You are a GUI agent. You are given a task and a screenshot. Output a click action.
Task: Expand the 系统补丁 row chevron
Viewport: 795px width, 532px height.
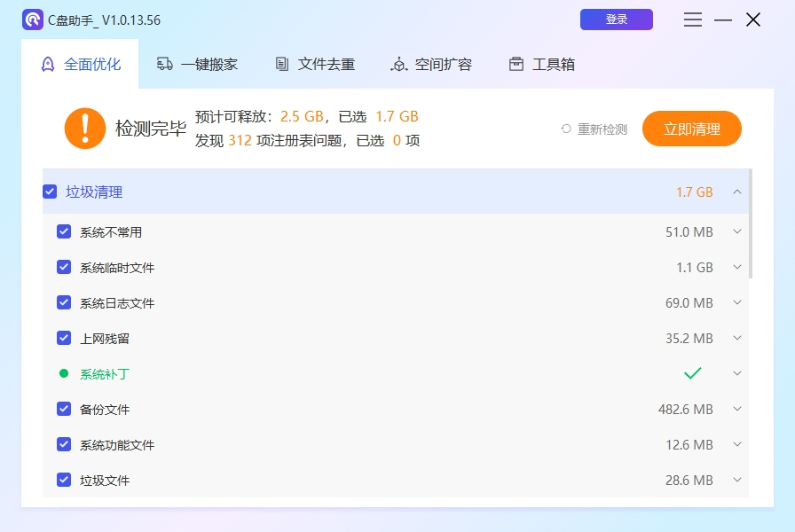coord(737,373)
